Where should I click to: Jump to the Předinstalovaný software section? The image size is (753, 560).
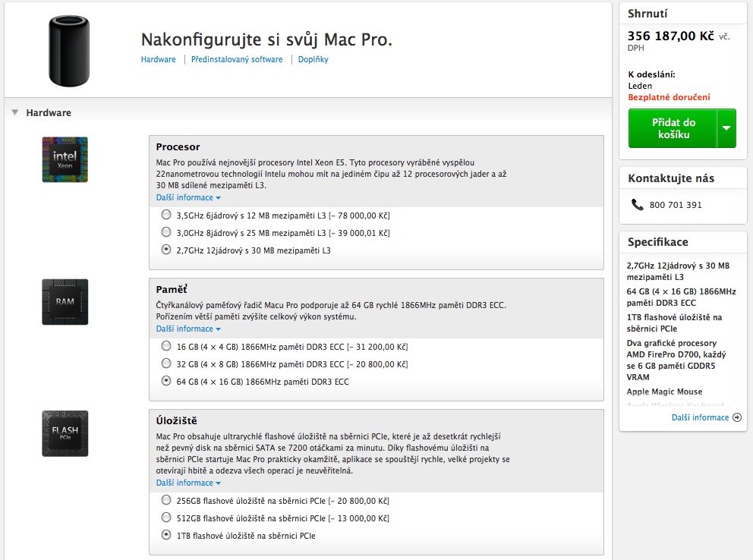(x=236, y=59)
